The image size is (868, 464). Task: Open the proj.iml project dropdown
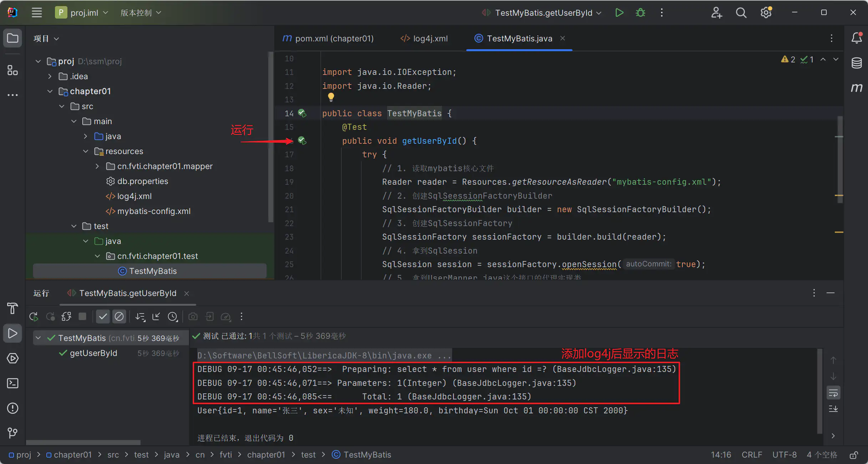[82, 13]
